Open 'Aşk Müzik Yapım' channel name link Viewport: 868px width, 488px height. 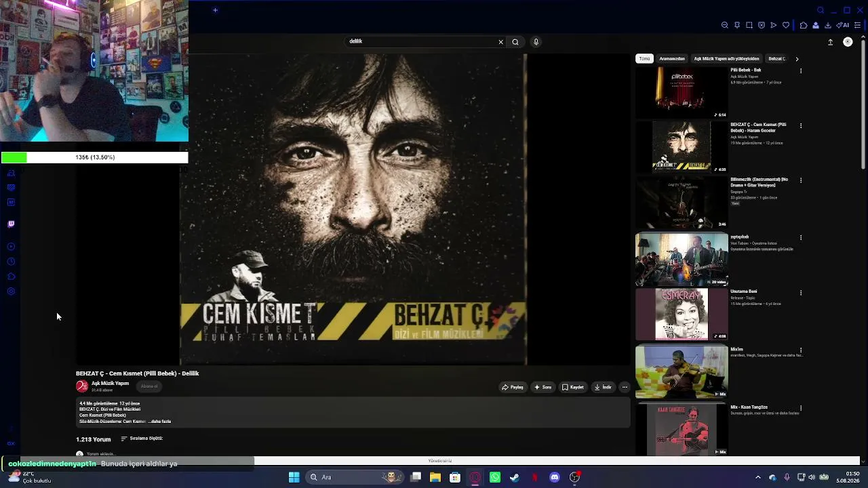point(110,384)
